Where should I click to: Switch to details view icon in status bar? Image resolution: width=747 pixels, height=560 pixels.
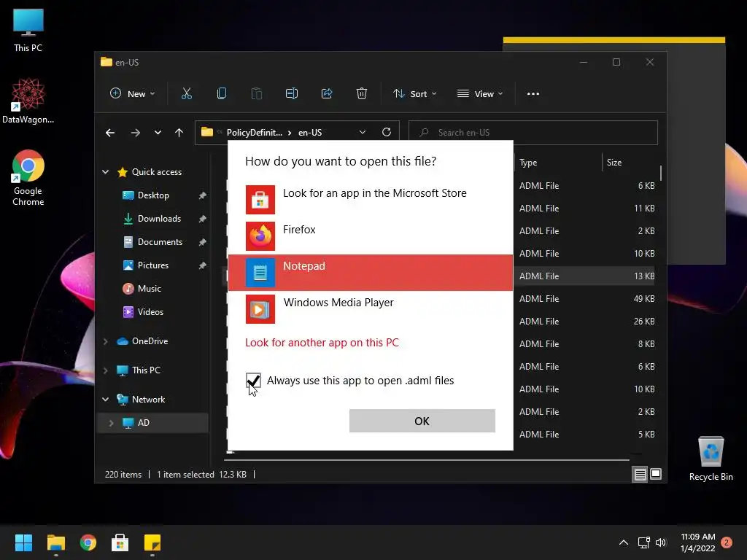pos(640,474)
